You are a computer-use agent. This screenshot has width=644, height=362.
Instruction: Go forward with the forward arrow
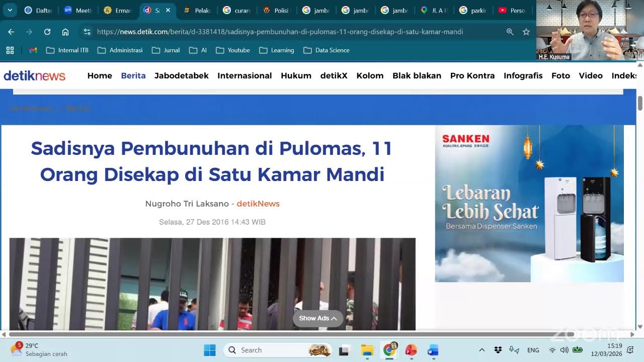(29, 32)
